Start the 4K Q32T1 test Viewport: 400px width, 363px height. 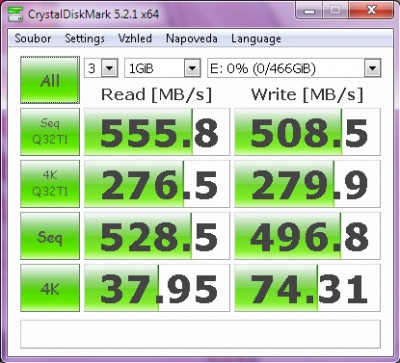tap(50, 184)
